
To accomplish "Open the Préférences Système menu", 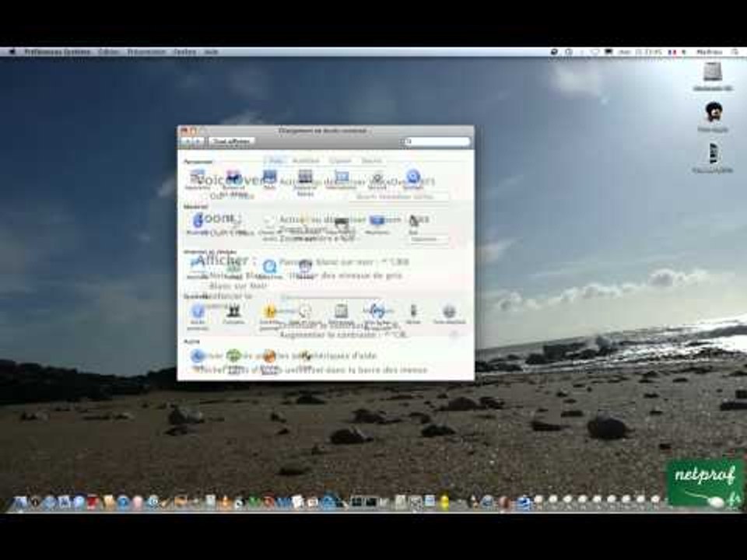I will [57, 51].
